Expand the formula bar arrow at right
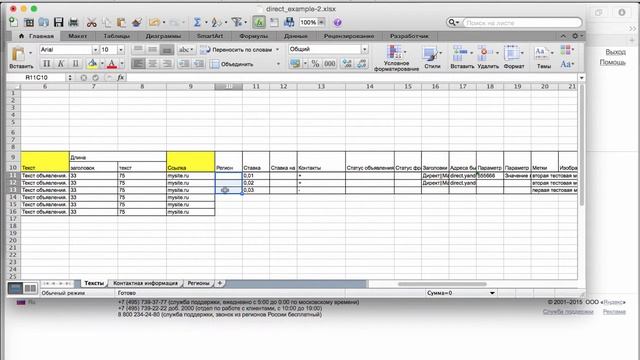The image size is (640, 360). click(x=581, y=78)
